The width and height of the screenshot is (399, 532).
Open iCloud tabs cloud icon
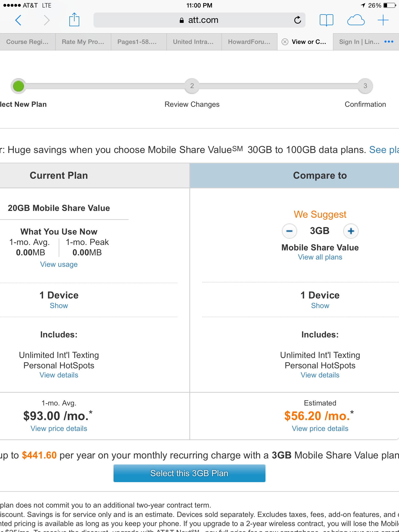[x=356, y=20]
